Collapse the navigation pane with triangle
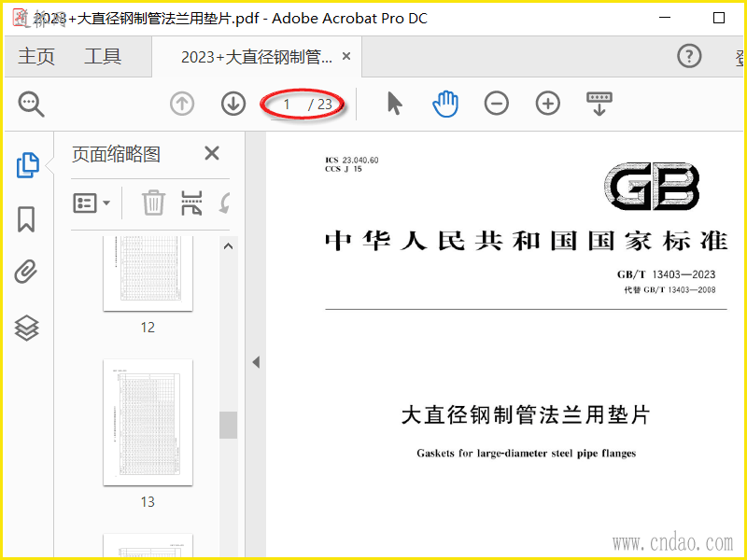 [x=256, y=362]
